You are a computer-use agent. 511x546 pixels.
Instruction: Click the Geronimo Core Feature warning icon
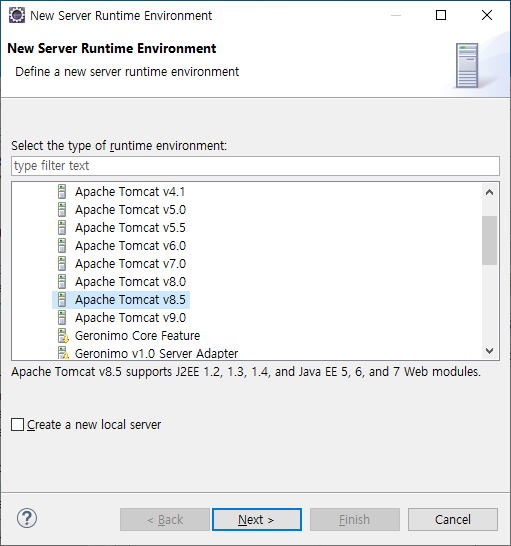[x=63, y=336]
